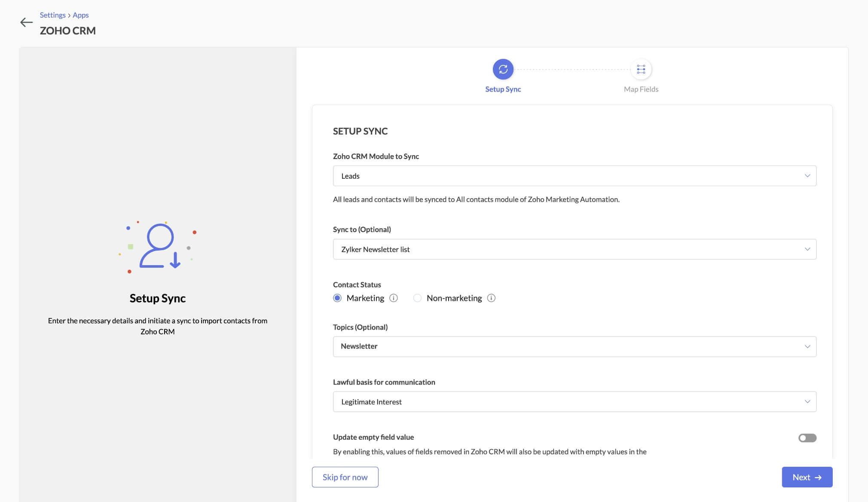Select the Non-marketing radio button
The height and width of the screenshot is (502, 868).
(417, 298)
